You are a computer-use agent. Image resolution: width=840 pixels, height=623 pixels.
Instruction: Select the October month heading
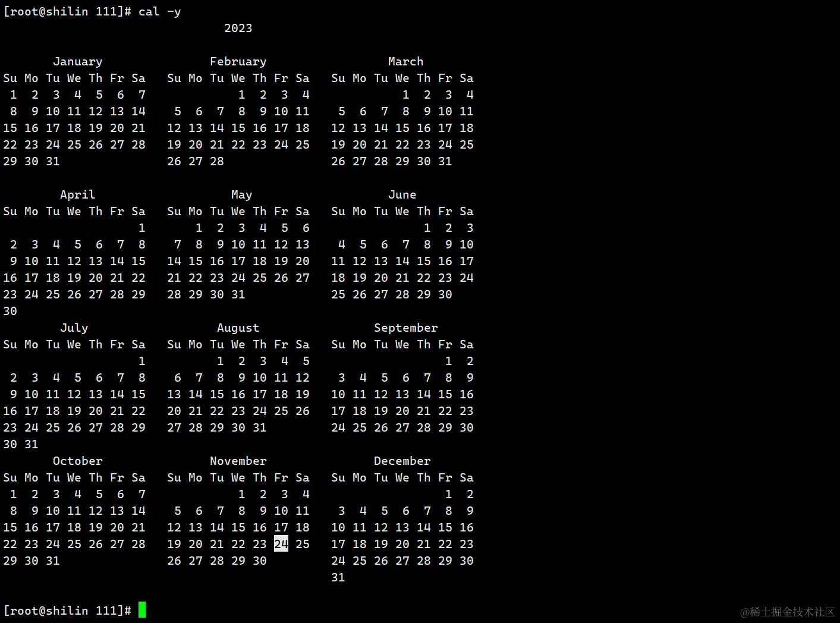click(78, 461)
